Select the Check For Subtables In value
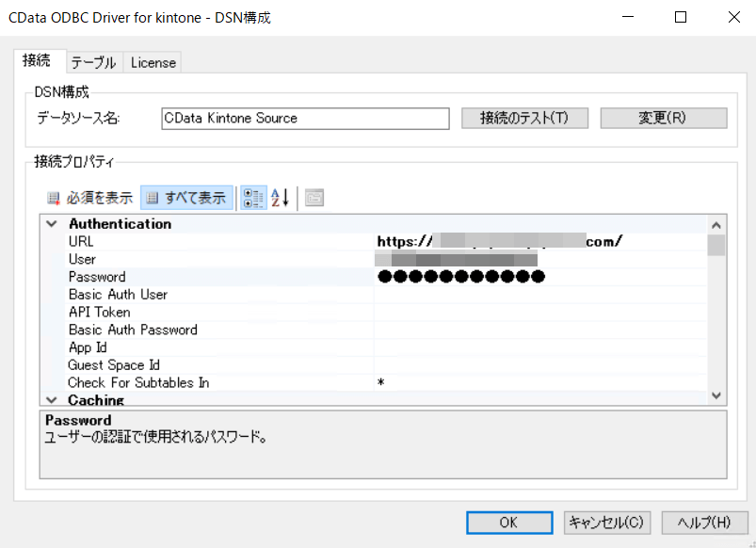The height and width of the screenshot is (548, 756). click(x=540, y=383)
